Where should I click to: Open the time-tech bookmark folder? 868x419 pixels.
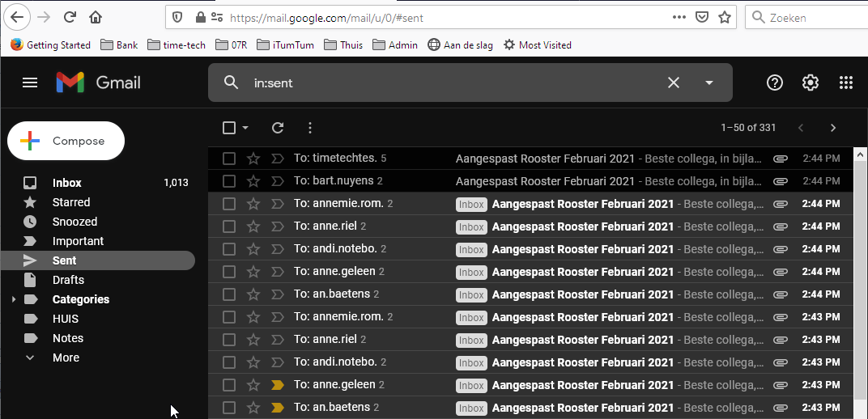point(177,44)
